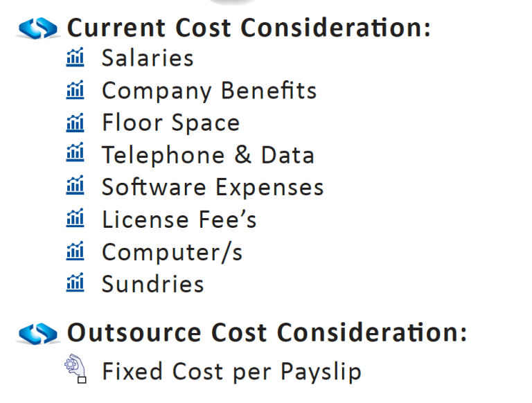Click the chart icon beside Telephone & Data
This screenshot has width=532, height=403.
tap(75, 154)
